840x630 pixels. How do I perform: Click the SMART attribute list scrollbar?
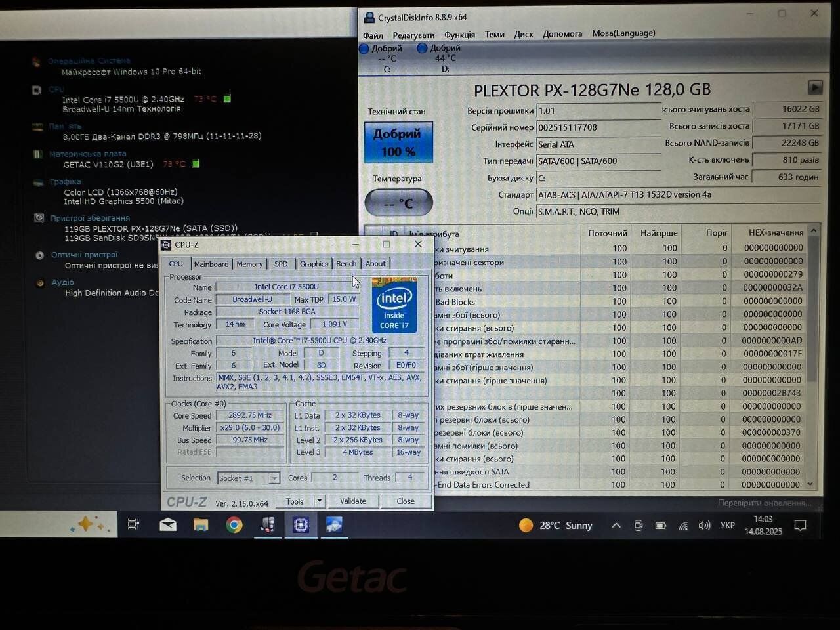pyautogui.click(x=813, y=308)
